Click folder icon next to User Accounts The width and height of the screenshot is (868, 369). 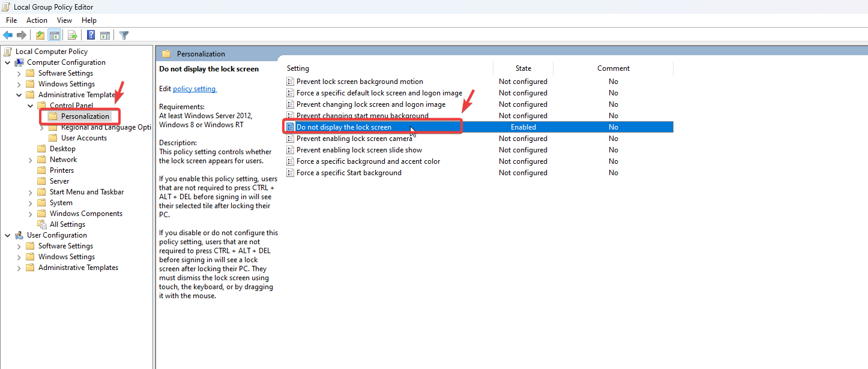53,138
